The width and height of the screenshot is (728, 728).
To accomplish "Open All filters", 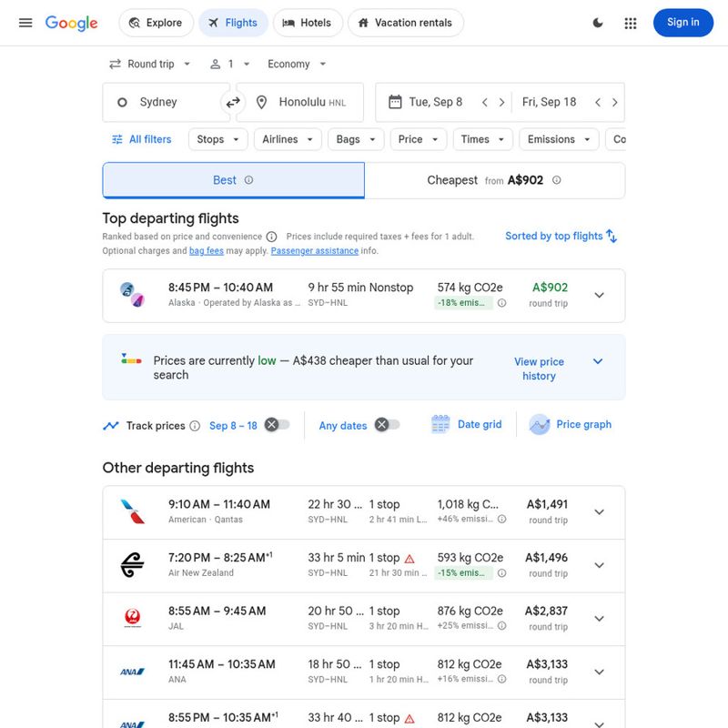I will click(142, 139).
